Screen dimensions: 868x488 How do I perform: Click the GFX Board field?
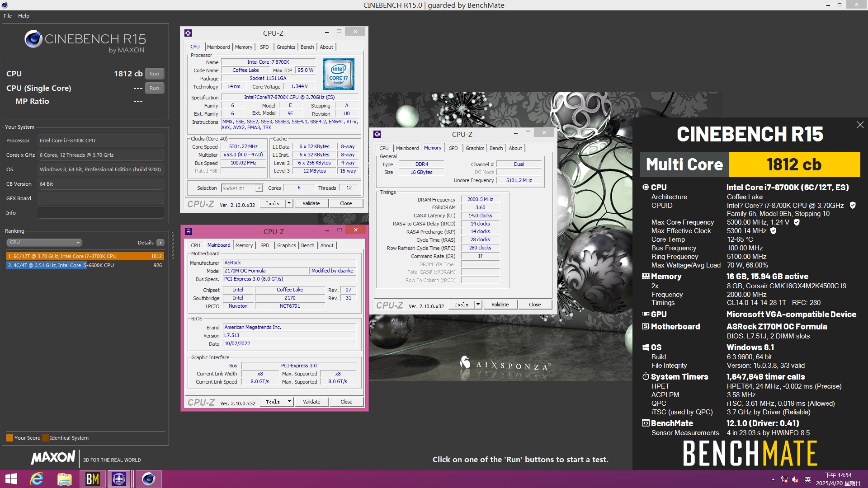(100, 198)
